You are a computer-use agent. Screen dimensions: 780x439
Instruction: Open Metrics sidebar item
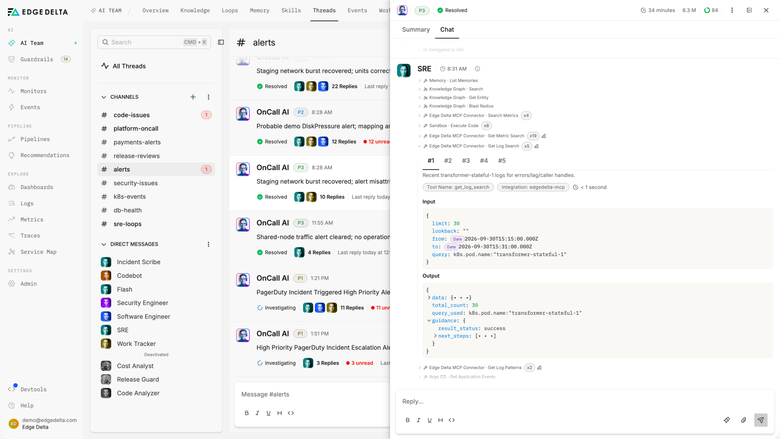31,219
